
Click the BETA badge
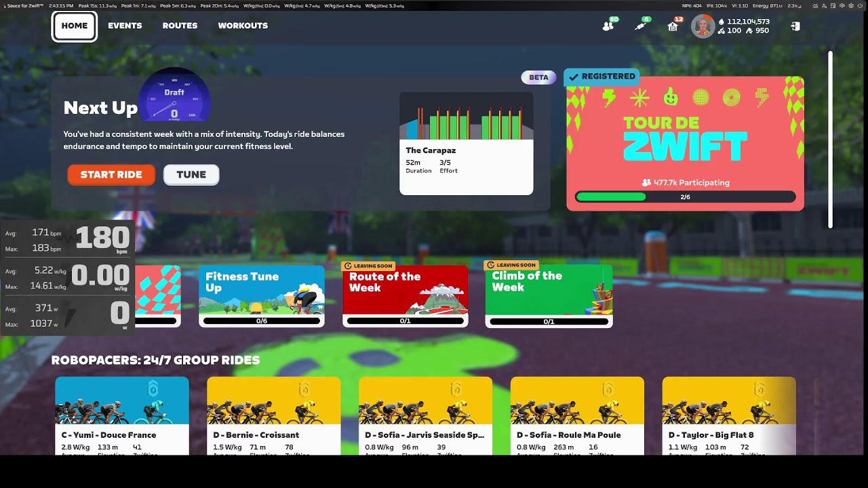pyautogui.click(x=538, y=77)
